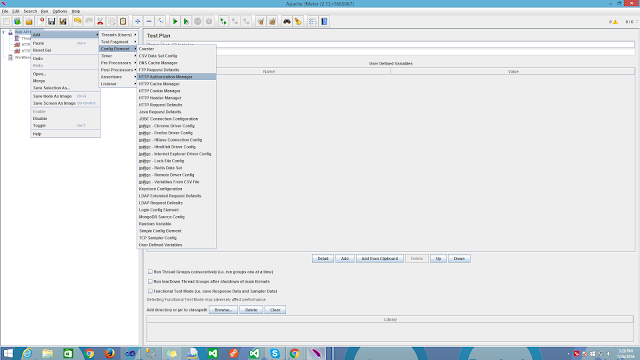Click the Help book toolbar icon

click(324, 21)
